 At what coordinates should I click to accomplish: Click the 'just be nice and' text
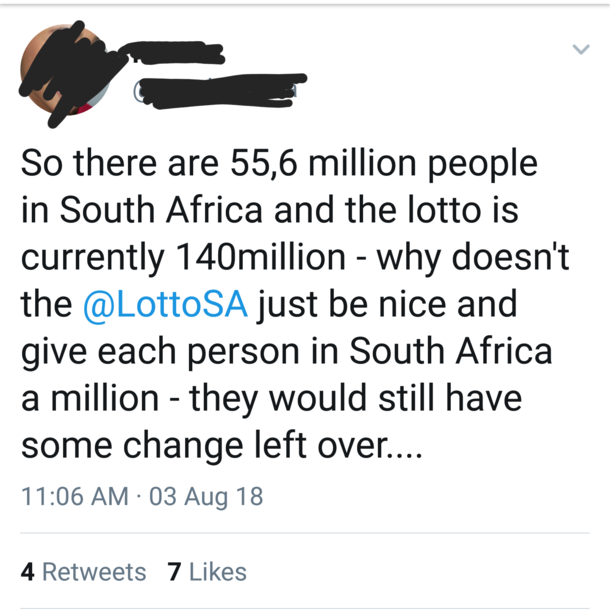coord(387,306)
